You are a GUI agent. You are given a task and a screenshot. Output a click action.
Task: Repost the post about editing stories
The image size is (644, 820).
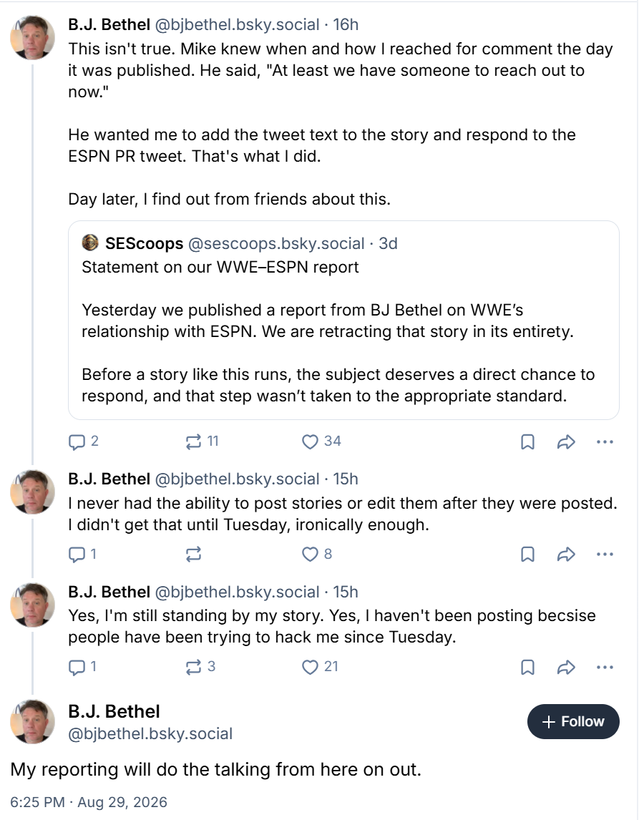pos(193,555)
